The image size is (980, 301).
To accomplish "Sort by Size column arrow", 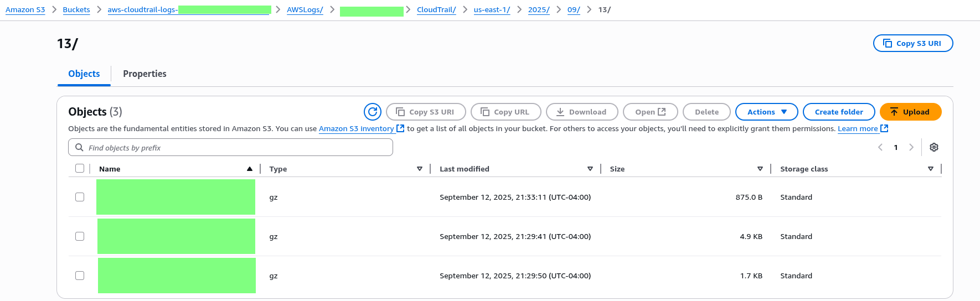I will click(760, 169).
